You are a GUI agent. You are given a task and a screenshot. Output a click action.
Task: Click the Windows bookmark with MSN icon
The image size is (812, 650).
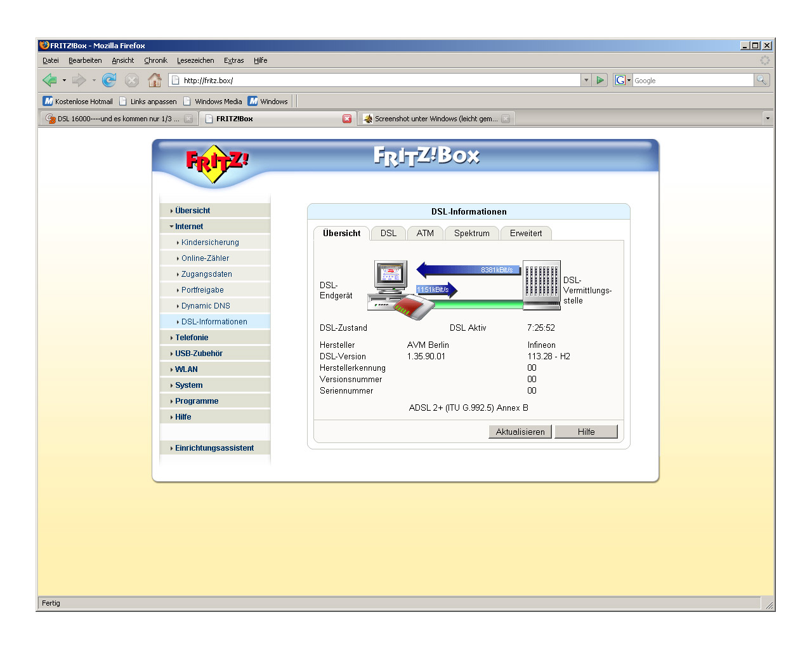[x=268, y=102]
